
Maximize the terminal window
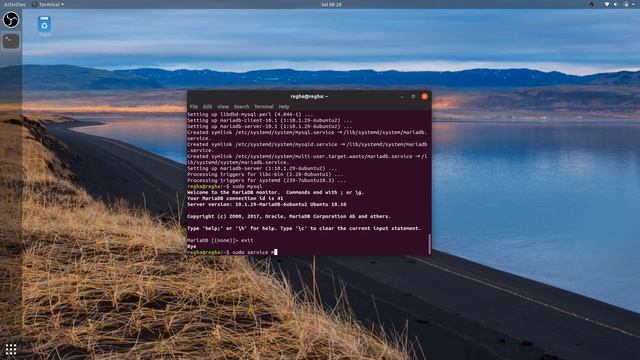click(x=413, y=97)
